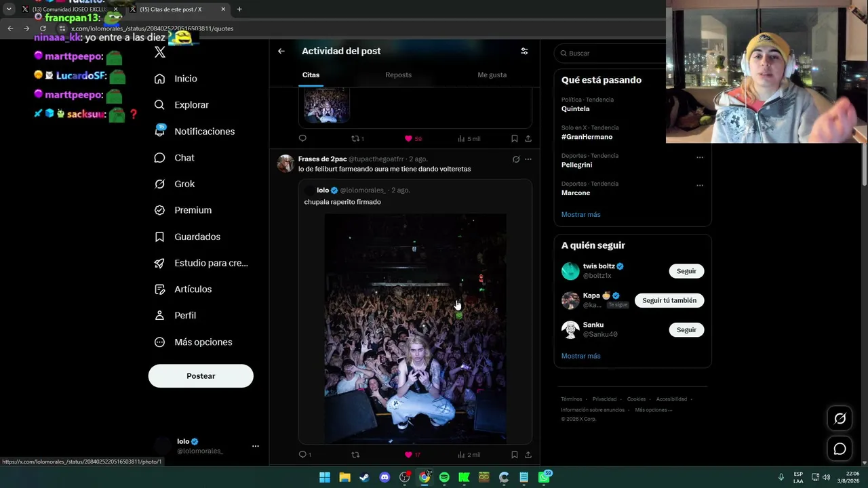This screenshot has height=488, width=868.
Task: Follow Sanku
Action: click(686, 329)
